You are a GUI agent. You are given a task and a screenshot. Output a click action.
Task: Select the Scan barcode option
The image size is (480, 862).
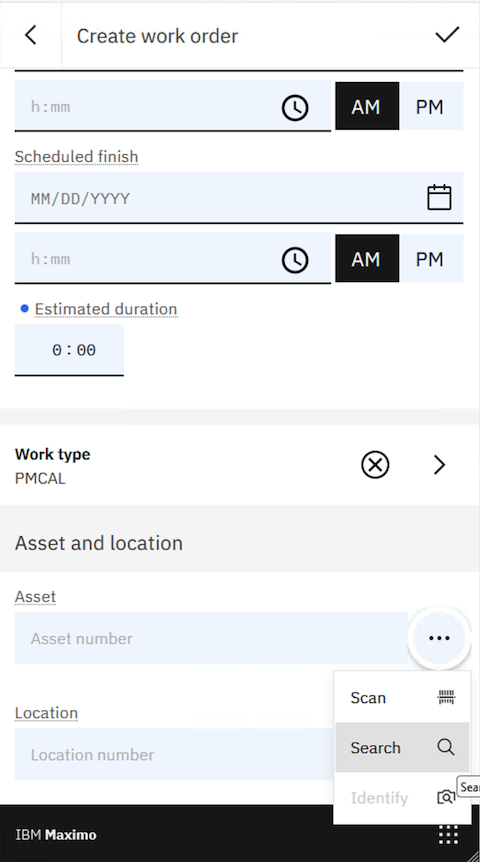402,698
